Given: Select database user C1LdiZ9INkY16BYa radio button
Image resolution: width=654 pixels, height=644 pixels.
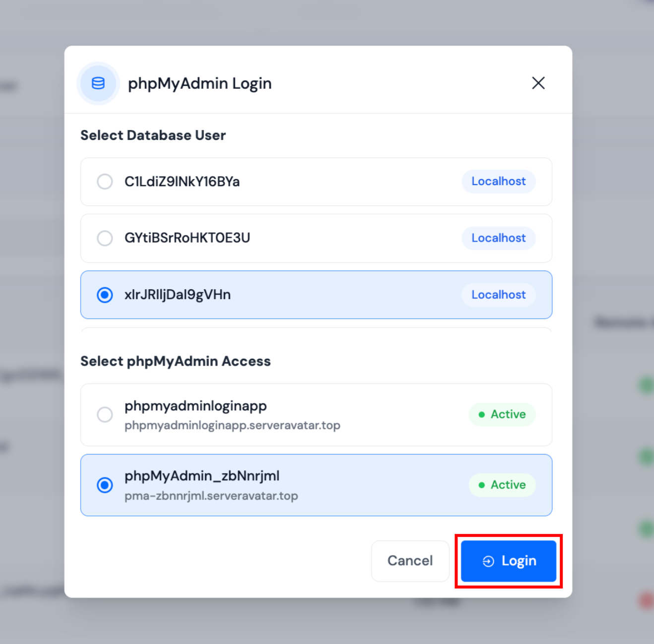Looking at the screenshot, I should (x=105, y=182).
